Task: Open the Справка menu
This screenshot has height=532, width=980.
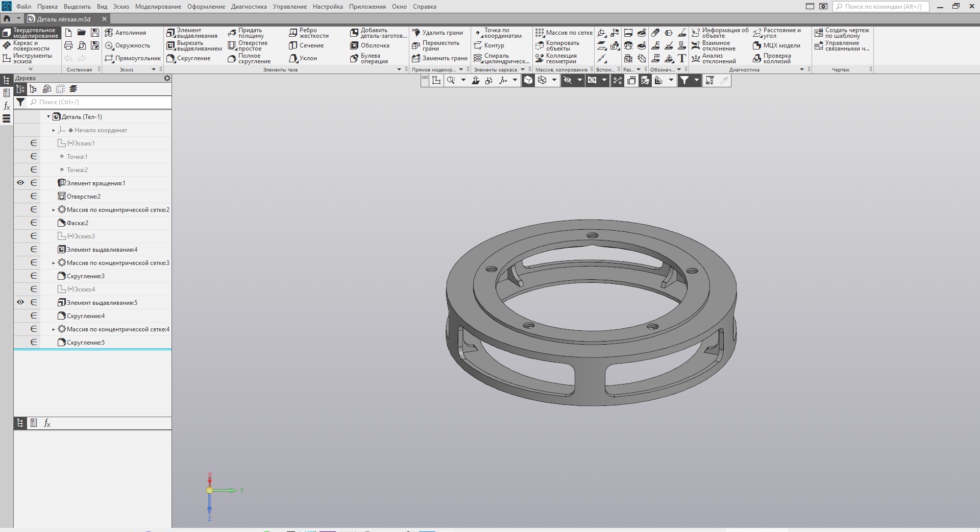Action: click(x=424, y=7)
